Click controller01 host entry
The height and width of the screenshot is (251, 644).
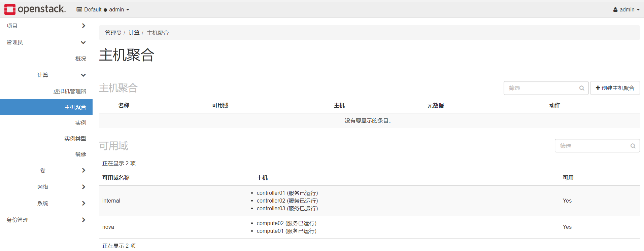[x=287, y=193]
